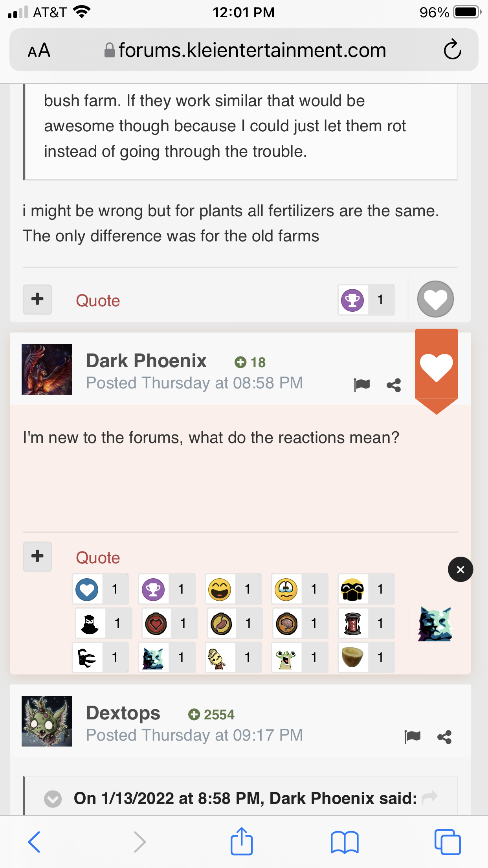Select the red thread spool reaction
Viewport: 488px width, 868px height.
pos(353,623)
